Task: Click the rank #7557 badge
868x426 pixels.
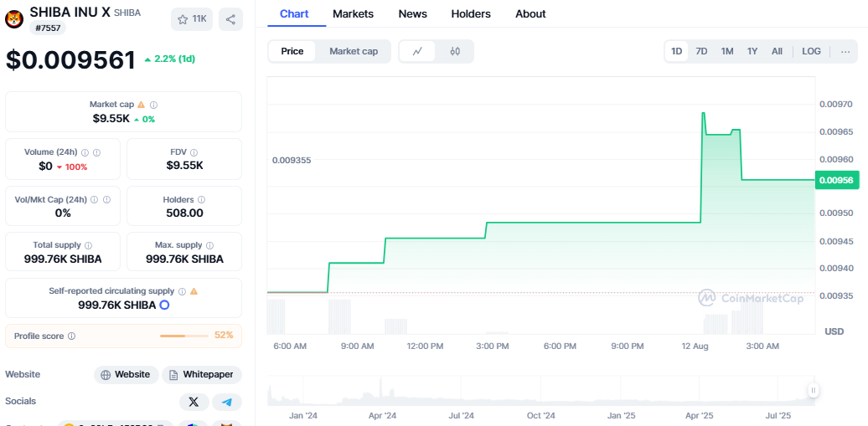Action: (48, 28)
